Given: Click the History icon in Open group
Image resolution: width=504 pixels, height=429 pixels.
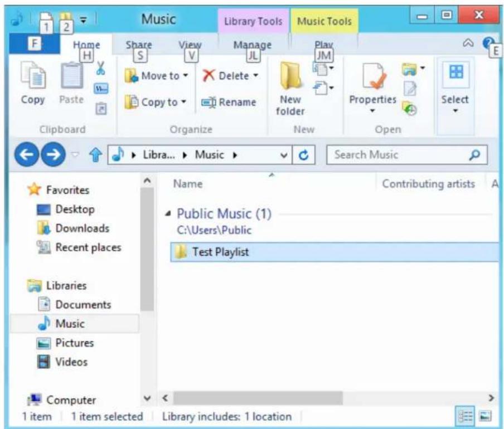Looking at the screenshot, I should click(x=409, y=109).
